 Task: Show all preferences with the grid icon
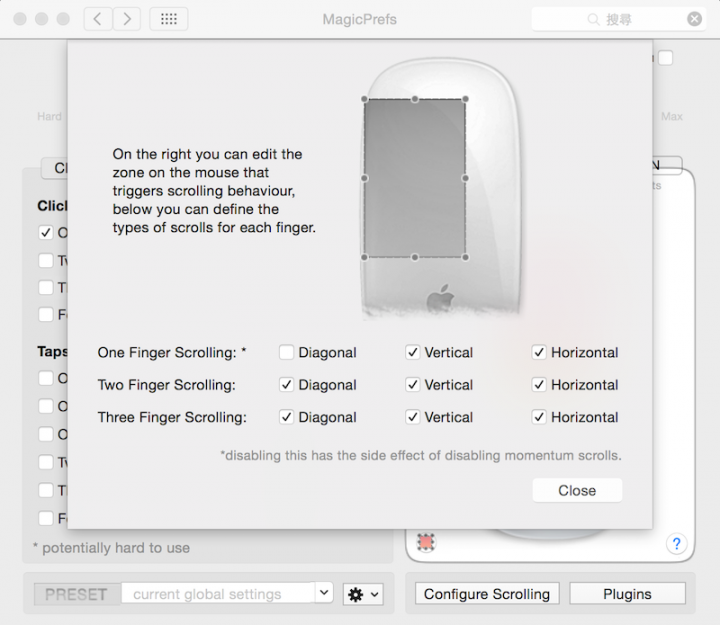[169, 19]
